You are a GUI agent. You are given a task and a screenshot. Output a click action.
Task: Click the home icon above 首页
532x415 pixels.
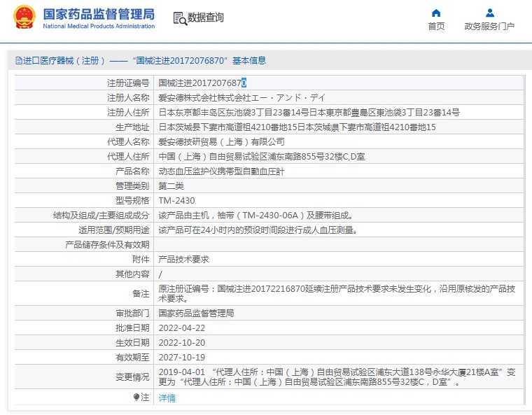point(436,13)
